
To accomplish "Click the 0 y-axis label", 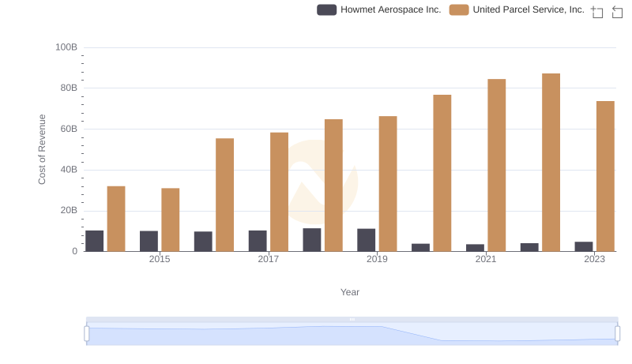I will point(74,252).
